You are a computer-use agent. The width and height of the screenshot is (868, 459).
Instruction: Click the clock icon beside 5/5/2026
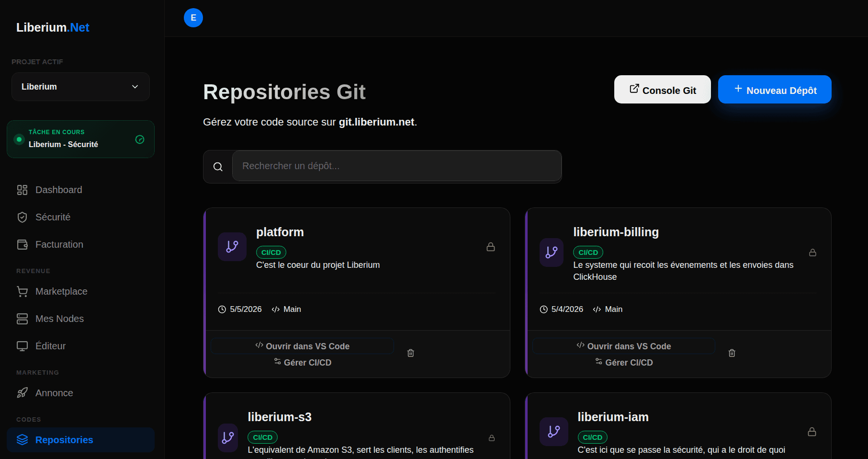pyautogui.click(x=222, y=310)
